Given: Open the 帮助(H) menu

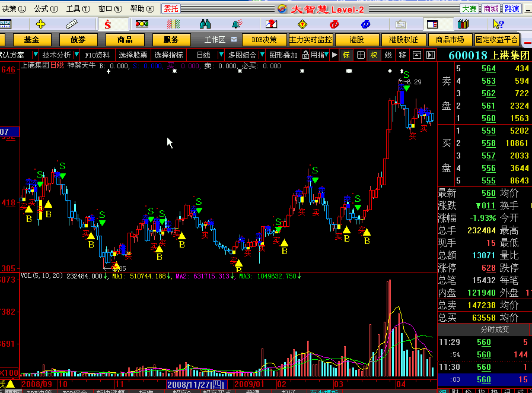Looking at the screenshot, I should pos(142,9).
